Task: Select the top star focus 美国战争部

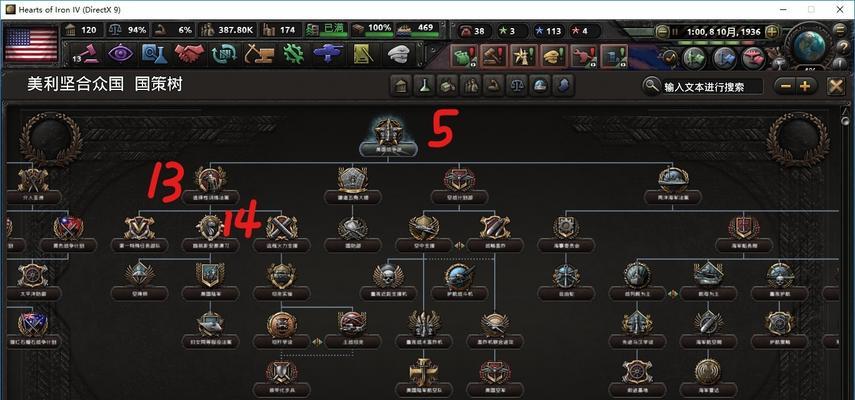Action: [x=389, y=137]
